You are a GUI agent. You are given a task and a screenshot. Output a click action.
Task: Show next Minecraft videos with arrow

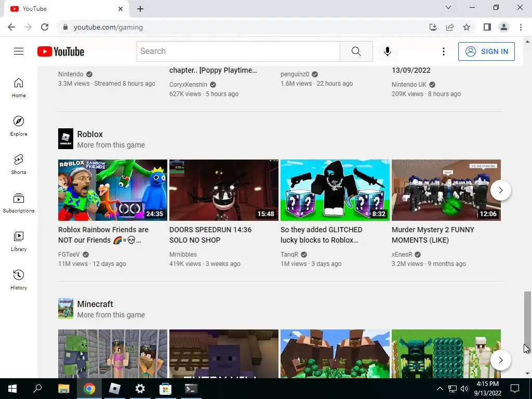point(500,360)
